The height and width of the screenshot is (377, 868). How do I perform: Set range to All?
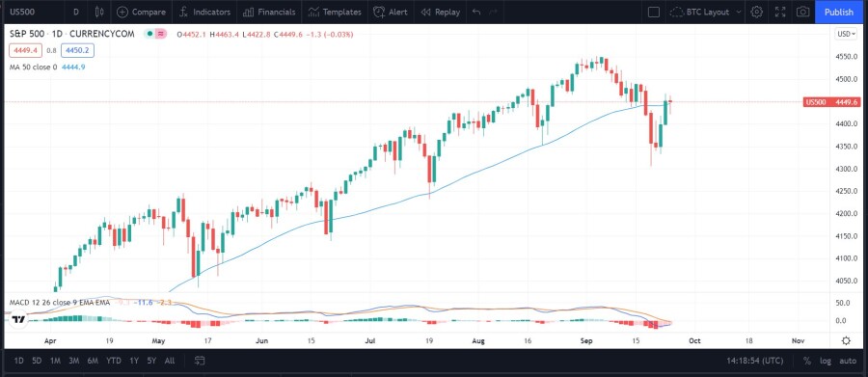[x=170, y=361]
